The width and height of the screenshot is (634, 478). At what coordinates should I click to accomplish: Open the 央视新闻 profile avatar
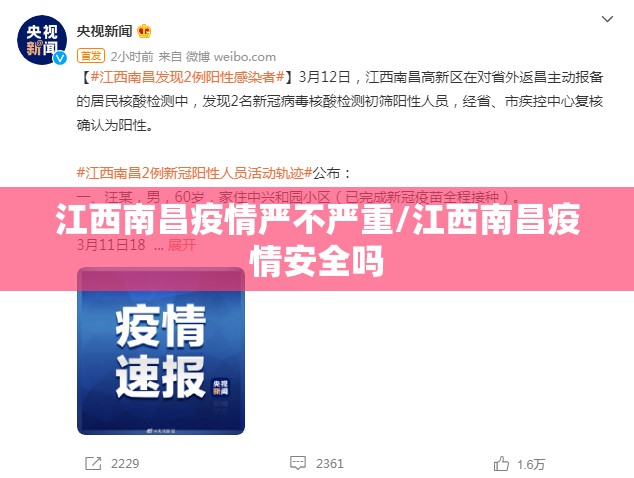click(x=41, y=40)
